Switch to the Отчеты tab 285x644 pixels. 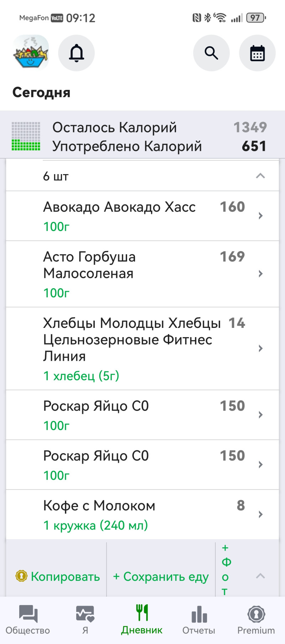tap(199, 620)
